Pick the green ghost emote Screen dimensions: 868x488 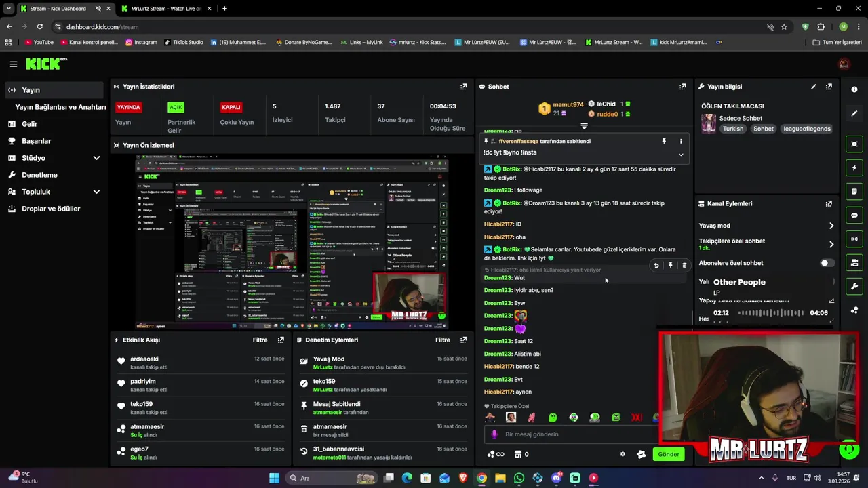pyautogui.click(x=553, y=418)
